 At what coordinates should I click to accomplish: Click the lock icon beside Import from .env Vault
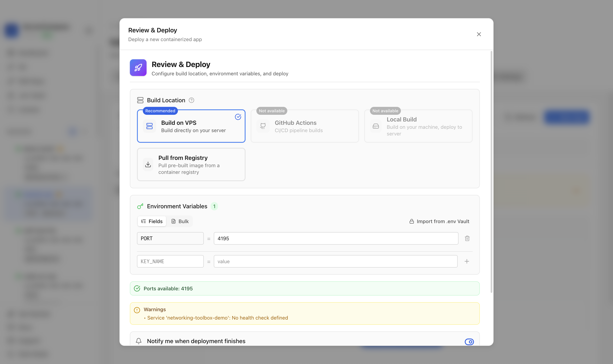click(x=412, y=221)
